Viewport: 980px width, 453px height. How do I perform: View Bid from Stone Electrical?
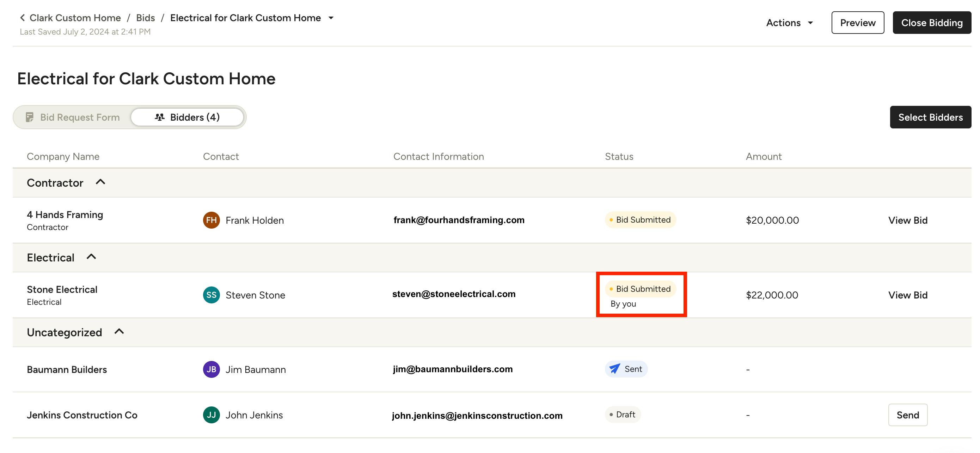[907, 295]
